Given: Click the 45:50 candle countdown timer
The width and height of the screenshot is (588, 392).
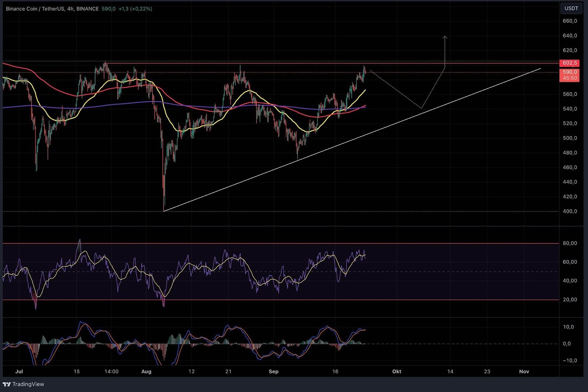Looking at the screenshot, I should tap(569, 78).
